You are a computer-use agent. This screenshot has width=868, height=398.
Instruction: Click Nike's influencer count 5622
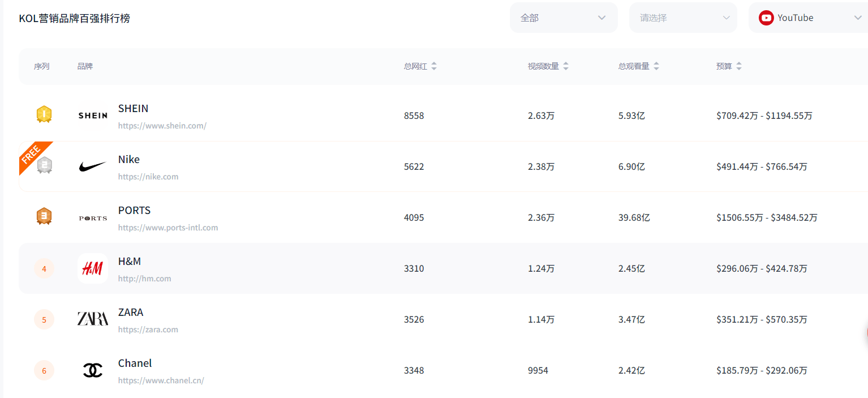[414, 166]
